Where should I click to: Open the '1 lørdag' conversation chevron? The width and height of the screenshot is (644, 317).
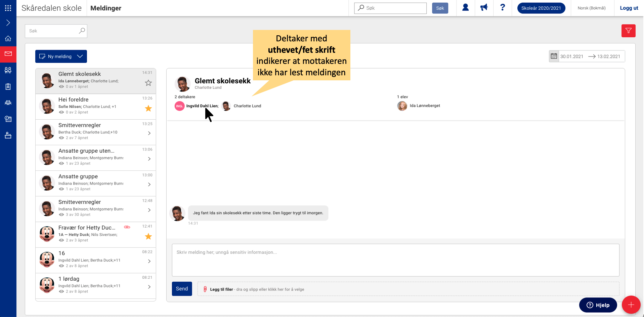coord(149,287)
